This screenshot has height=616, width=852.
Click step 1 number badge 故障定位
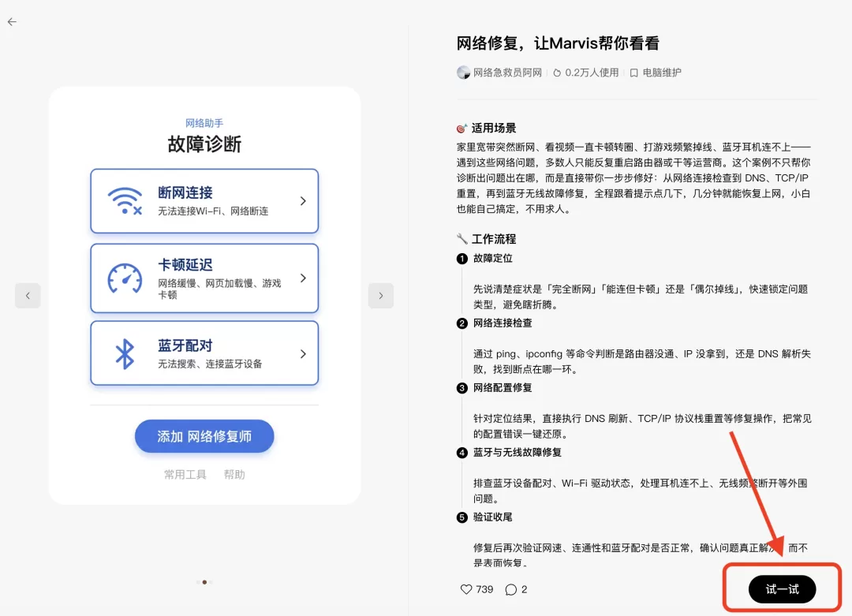click(461, 259)
